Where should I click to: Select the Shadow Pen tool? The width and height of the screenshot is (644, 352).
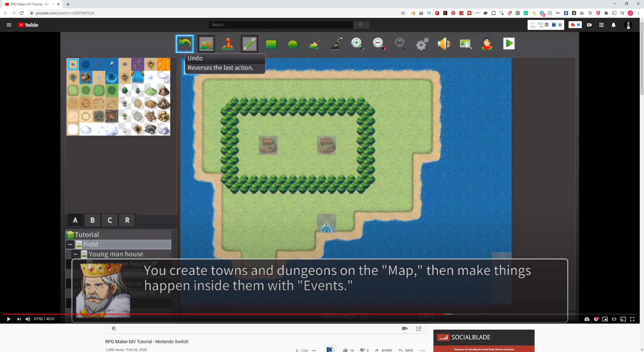336,44
